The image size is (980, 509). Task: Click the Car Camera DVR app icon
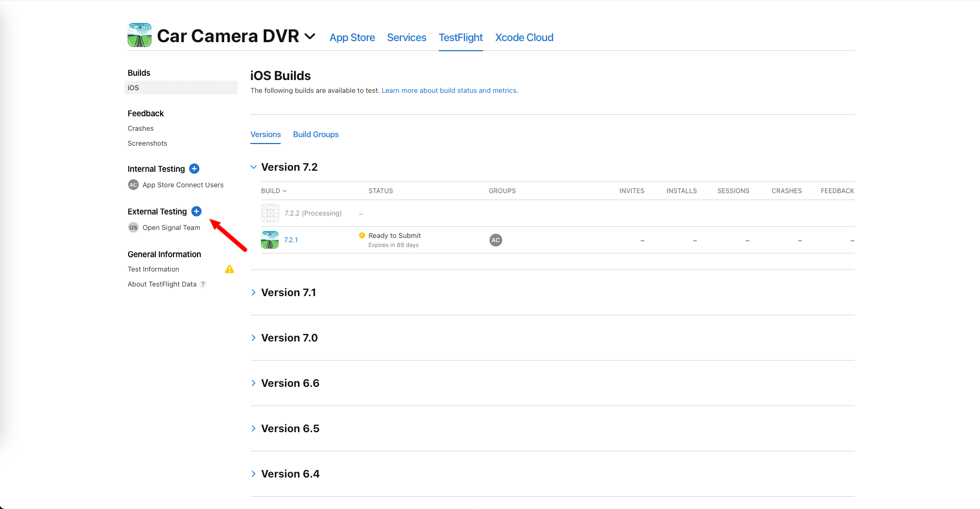click(139, 35)
